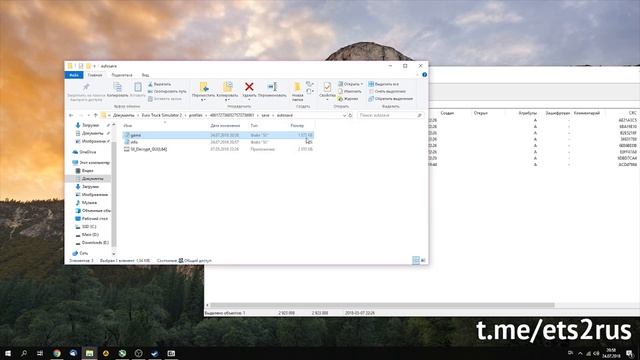
Task: Click CRC column header in background window
Action: [632, 113]
